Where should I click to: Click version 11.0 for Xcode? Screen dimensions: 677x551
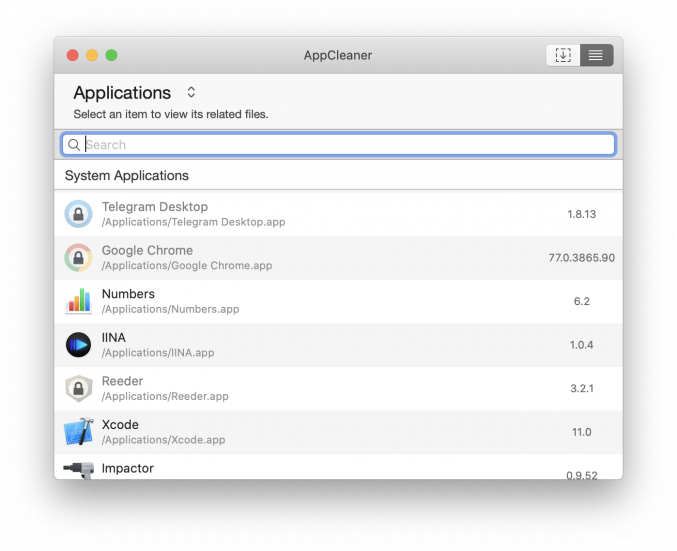coord(581,432)
